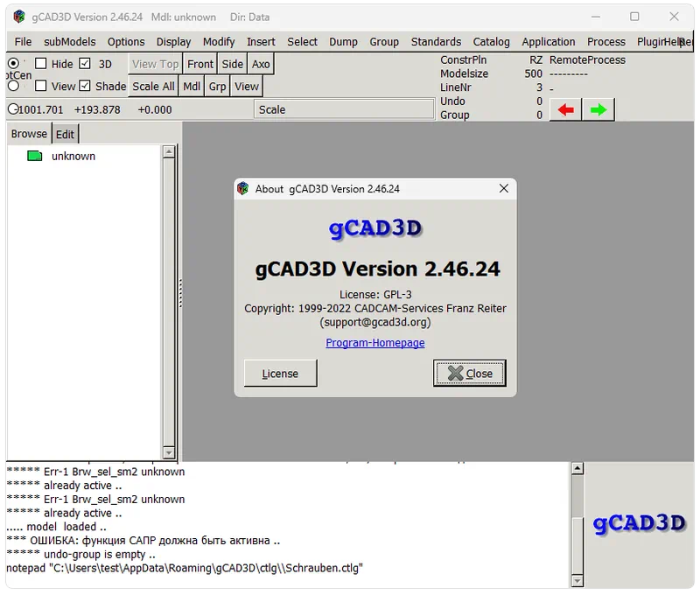Click the message log scroll up arrow
700x595 pixels.
pyautogui.click(x=577, y=468)
